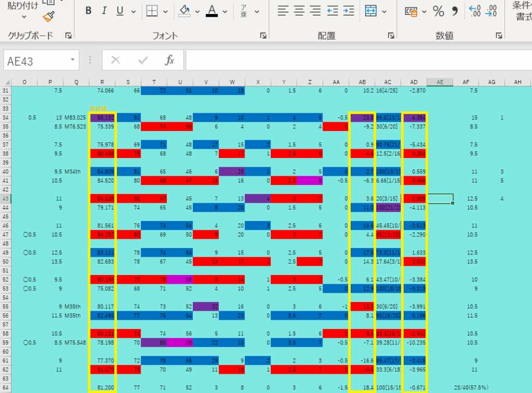The height and width of the screenshot is (393, 532).
Task: Apply font color A icon
Action: 212,11
